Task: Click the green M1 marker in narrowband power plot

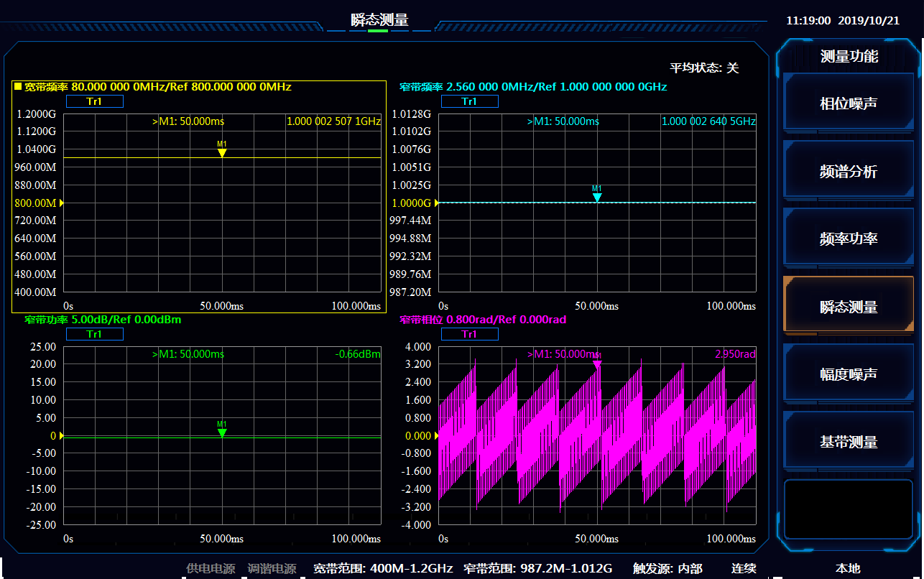Action: [x=222, y=432]
